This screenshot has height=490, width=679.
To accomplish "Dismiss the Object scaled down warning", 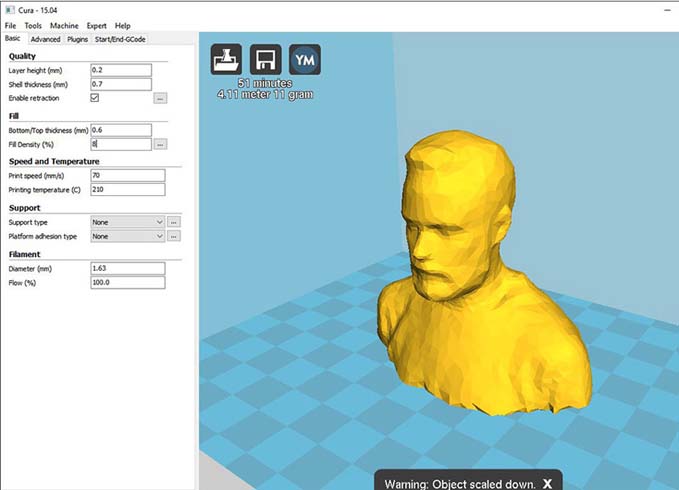I will [547, 484].
